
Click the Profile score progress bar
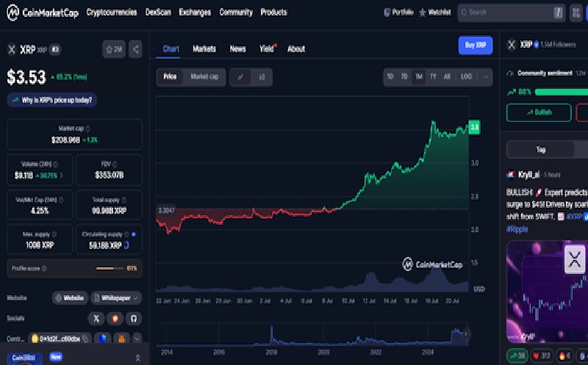point(110,268)
